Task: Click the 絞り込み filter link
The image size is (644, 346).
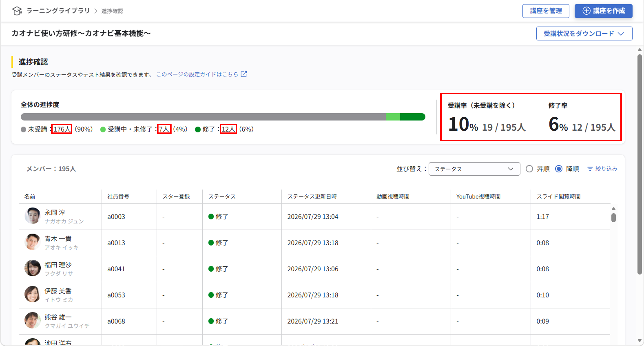Action: click(602, 169)
